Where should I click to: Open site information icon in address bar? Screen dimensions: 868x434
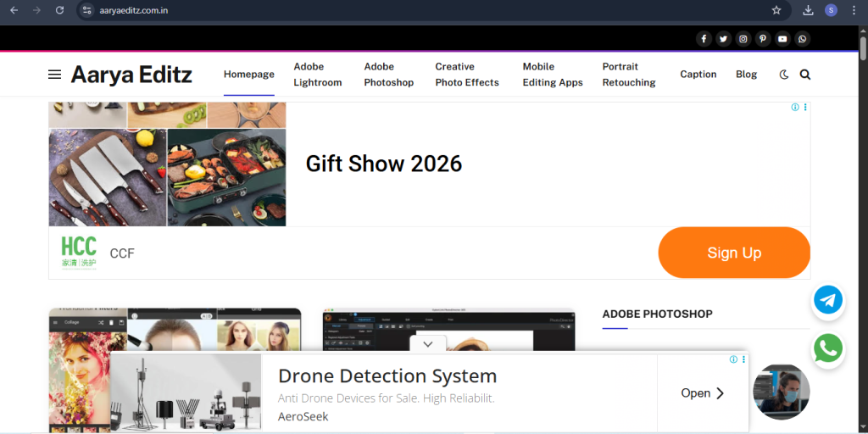point(86,10)
